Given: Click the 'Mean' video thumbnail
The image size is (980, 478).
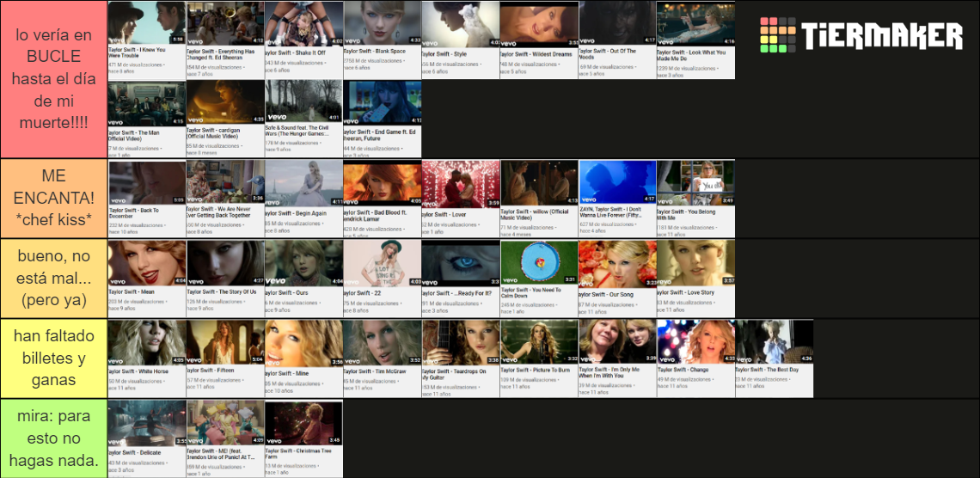Looking at the screenshot, I should 147,279.
